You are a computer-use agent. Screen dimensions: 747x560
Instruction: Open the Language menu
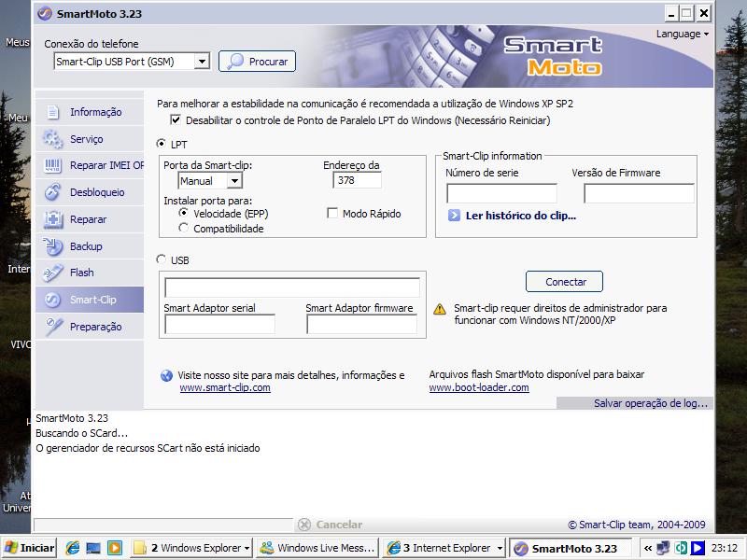click(x=683, y=34)
